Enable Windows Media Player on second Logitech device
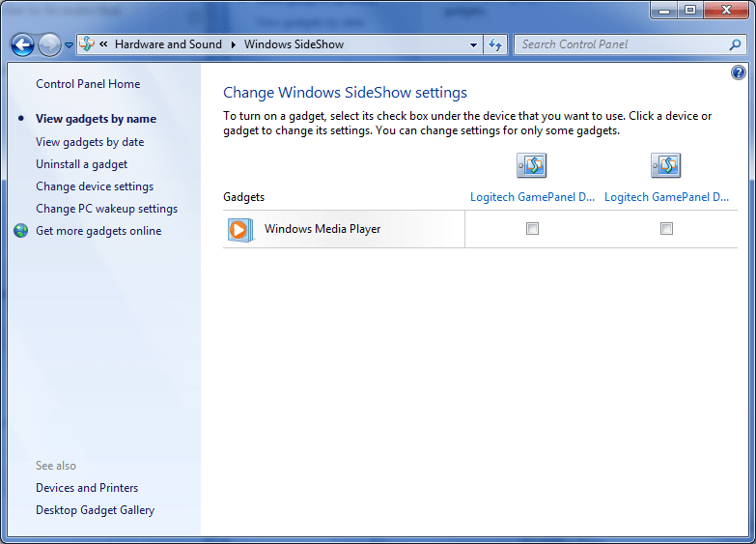Screen dimensions: 756x544 click(x=666, y=228)
